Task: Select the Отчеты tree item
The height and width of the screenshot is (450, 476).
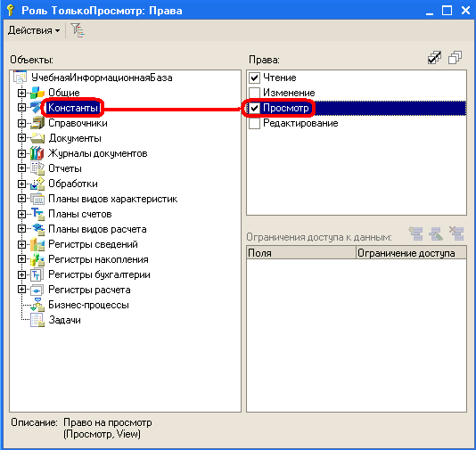Action: [x=65, y=168]
